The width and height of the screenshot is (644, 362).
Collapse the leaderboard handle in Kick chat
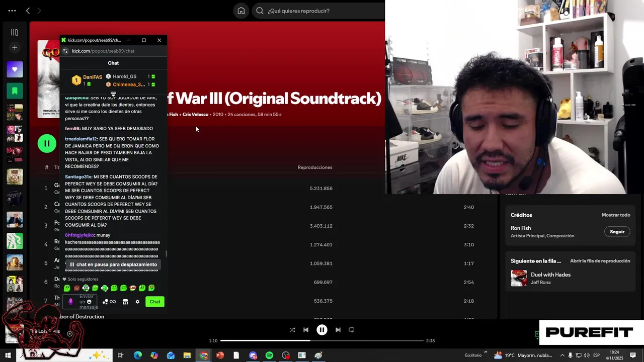(113, 94)
